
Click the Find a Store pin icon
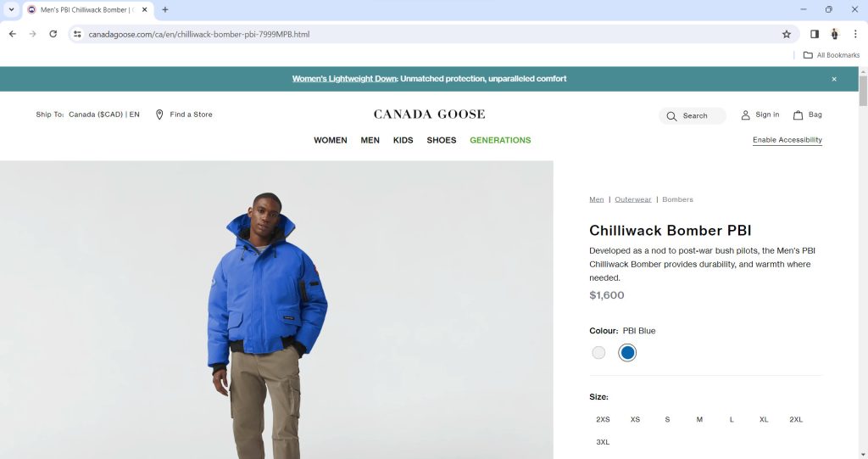159,115
